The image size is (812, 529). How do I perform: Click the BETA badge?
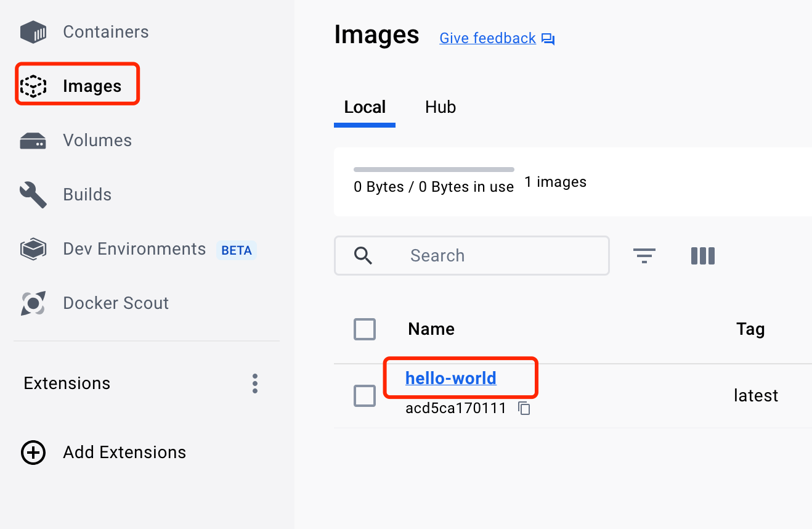click(x=237, y=250)
